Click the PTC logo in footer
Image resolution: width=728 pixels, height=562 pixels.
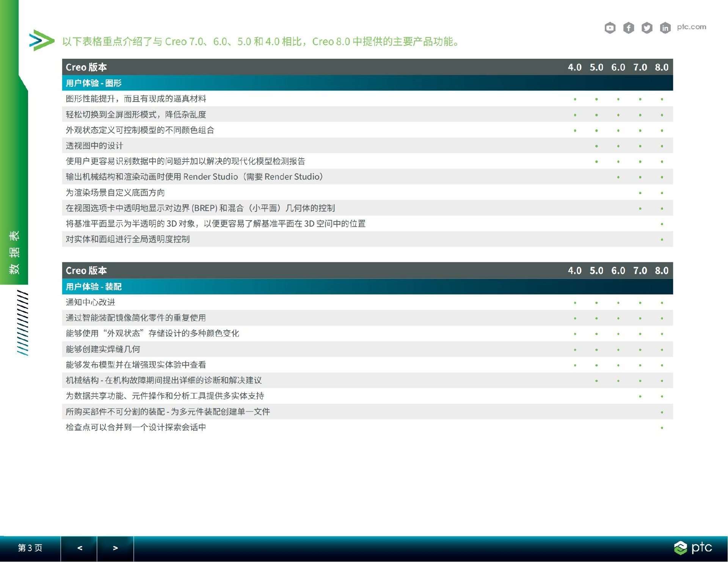point(693,548)
